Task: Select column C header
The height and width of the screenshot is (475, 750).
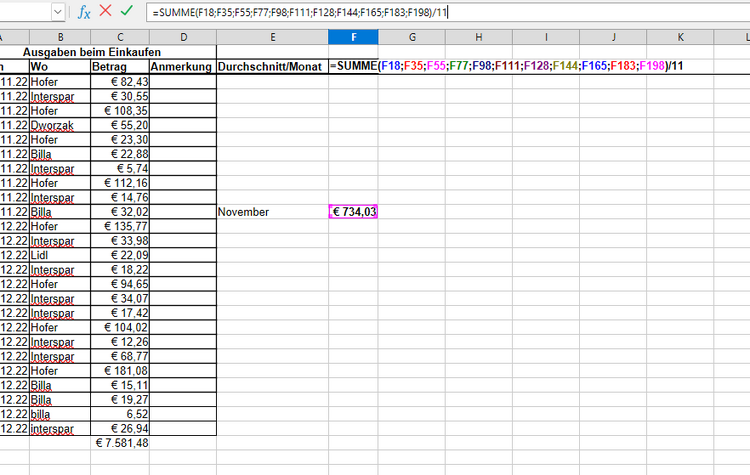Action: [x=120, y=37]
